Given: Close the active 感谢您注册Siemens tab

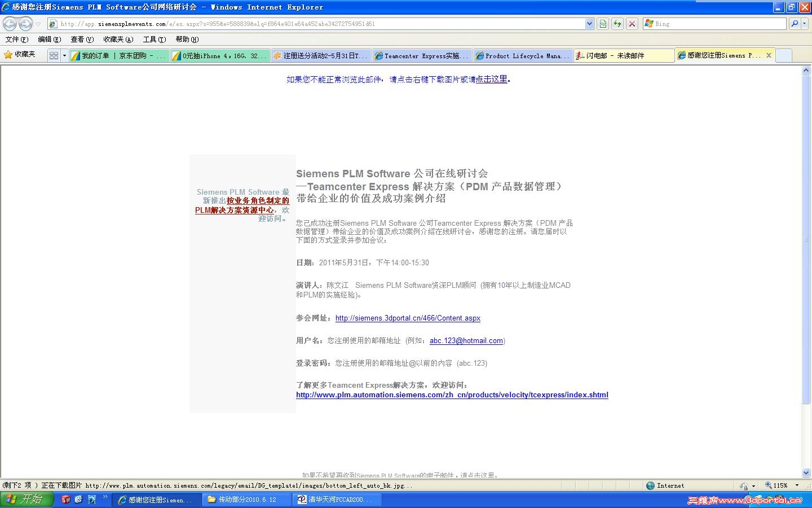Looking at the screenshot, I should pyautogui.click(x=769, y=55).
